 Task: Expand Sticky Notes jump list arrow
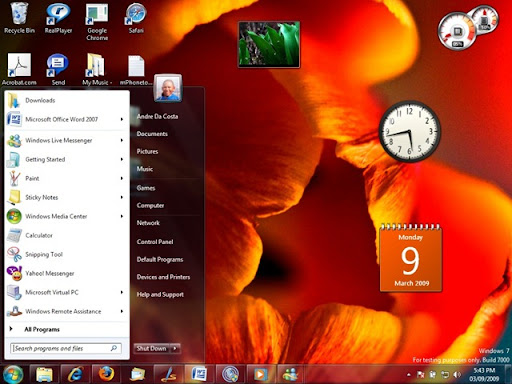[x=122, y=197]
